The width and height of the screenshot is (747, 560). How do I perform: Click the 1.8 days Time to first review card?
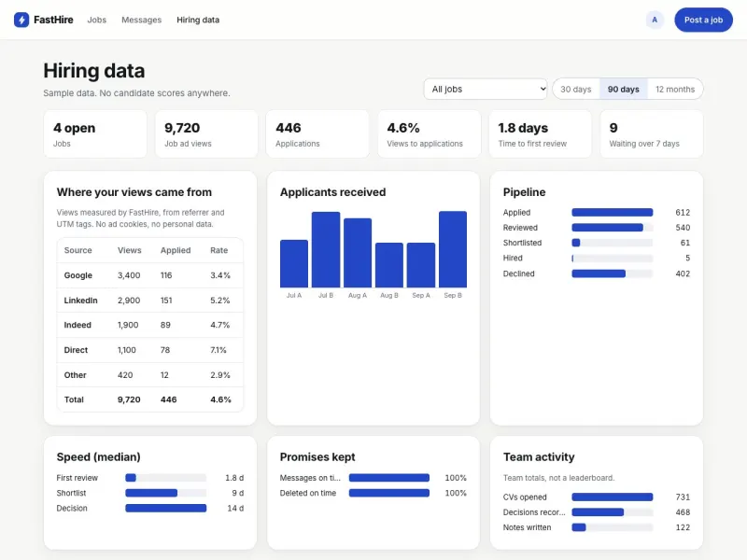point(541,133)
